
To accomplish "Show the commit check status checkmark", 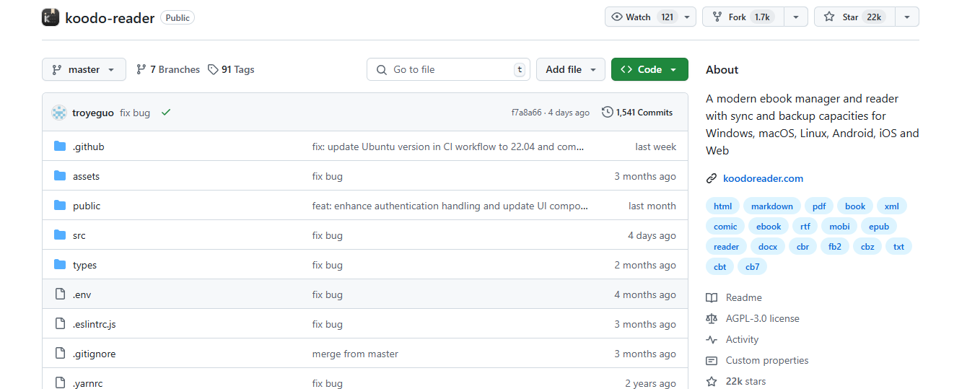I will pos(166,113).
